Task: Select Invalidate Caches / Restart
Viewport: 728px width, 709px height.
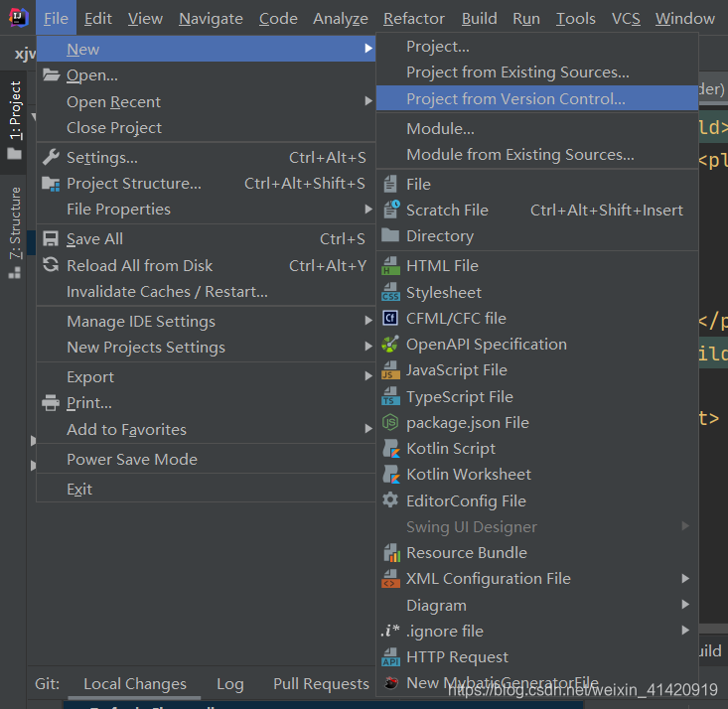Action: (206, 292)
